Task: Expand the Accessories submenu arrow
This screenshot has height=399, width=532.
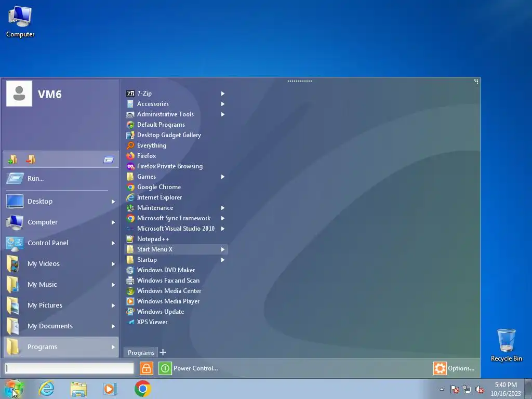Action: click(223, 104)
